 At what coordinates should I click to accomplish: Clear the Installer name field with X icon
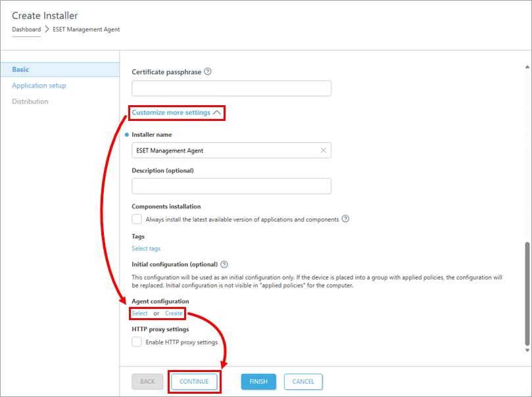point(324,151)
